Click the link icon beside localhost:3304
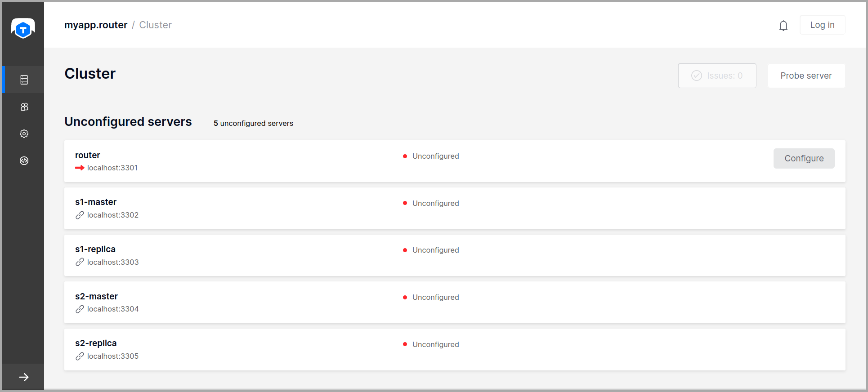The image size is (868, 392). [x=80, y=309]
